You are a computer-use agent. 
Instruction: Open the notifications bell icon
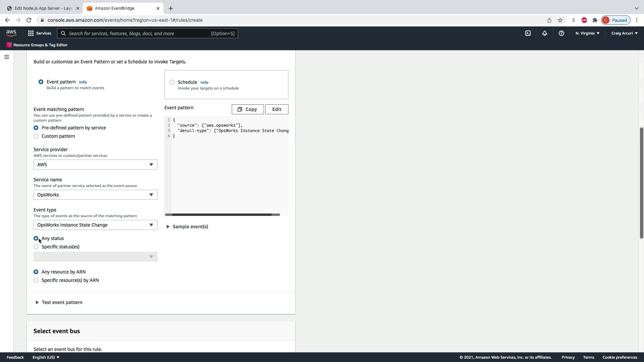coord(545,33)
